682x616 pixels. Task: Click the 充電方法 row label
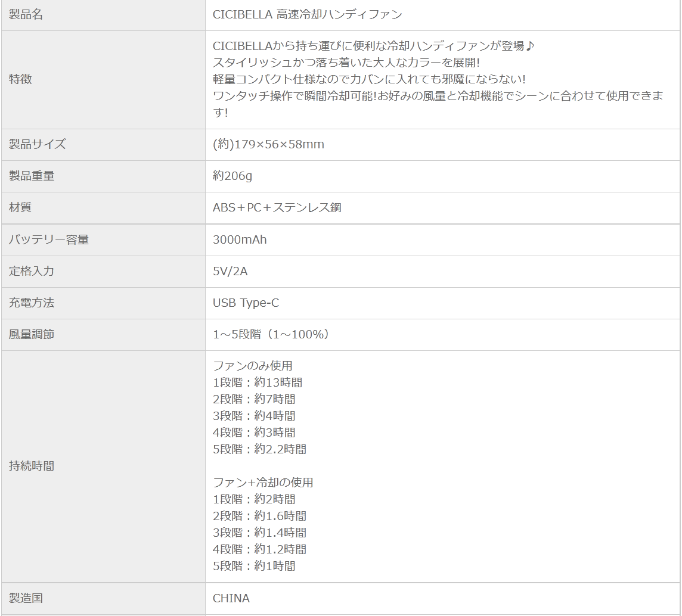pos(32,303)
